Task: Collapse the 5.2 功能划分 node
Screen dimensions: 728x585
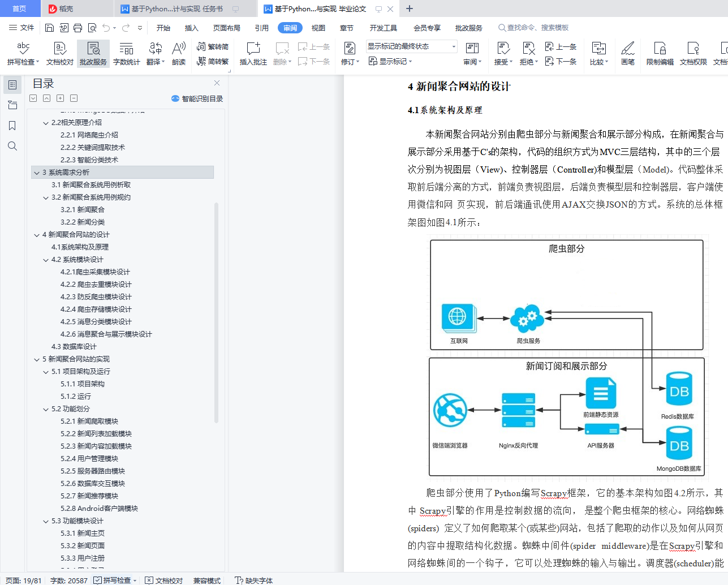Action: click(x=46, y=409)
